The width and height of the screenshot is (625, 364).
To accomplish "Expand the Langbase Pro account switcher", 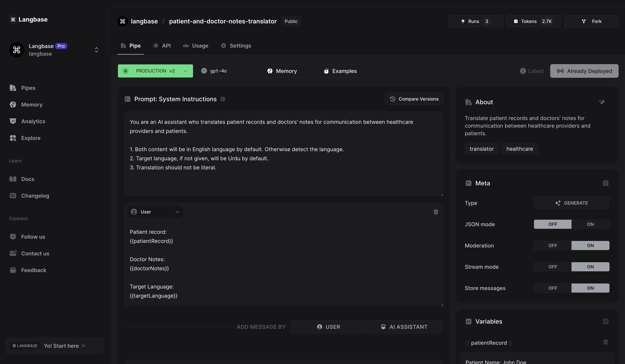I will (x=97, y=50).
